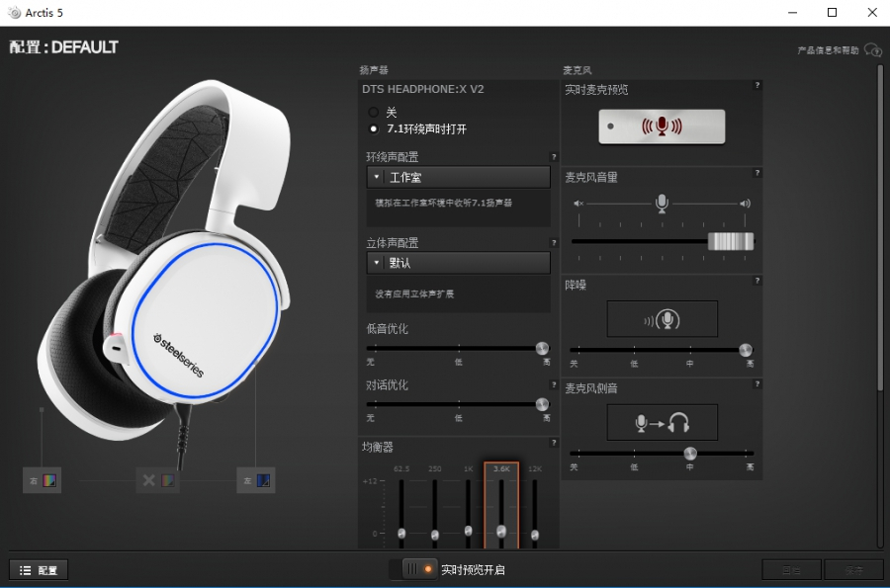This screenshot has width=890, height=588.
Task: Click the Arctis 5 app icon in title bar
Action: [14, 13]
